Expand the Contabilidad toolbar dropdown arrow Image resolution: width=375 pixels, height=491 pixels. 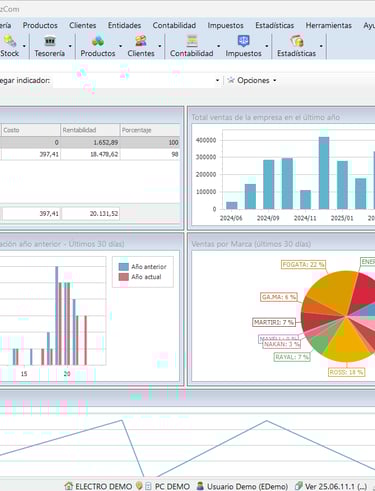[x=219, y=46]
